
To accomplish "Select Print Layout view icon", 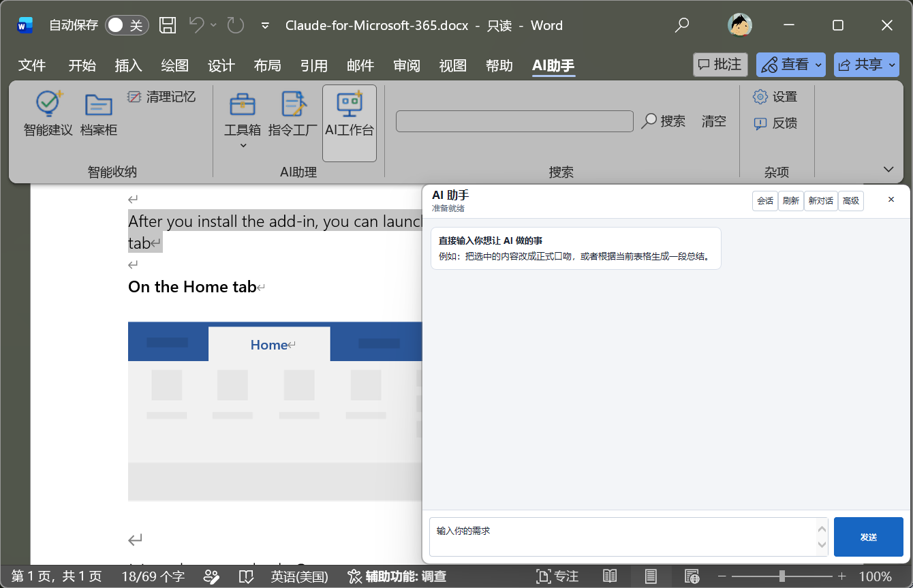I will point(651,576).
